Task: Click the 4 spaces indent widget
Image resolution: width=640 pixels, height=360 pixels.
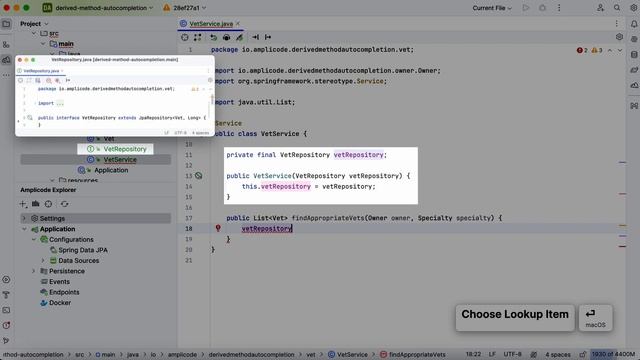Action: click(558, 354)
